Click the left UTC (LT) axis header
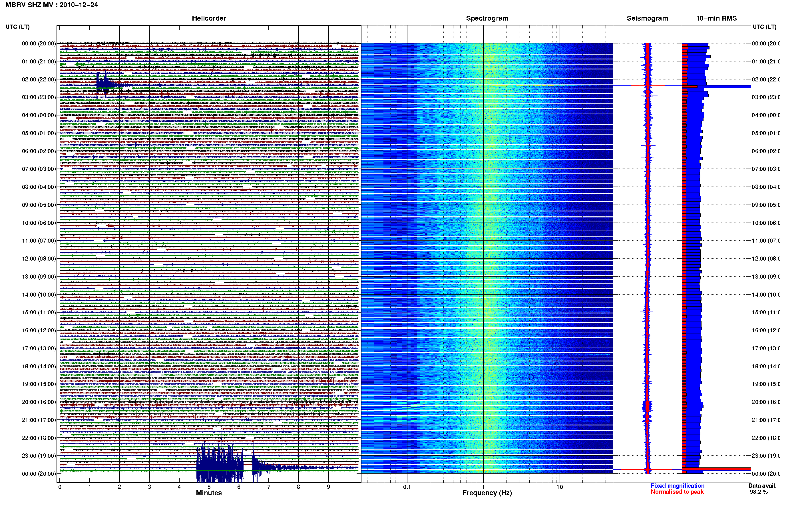Image resolution: width=812 pixels, height=508 pixels. click(17, 27)
